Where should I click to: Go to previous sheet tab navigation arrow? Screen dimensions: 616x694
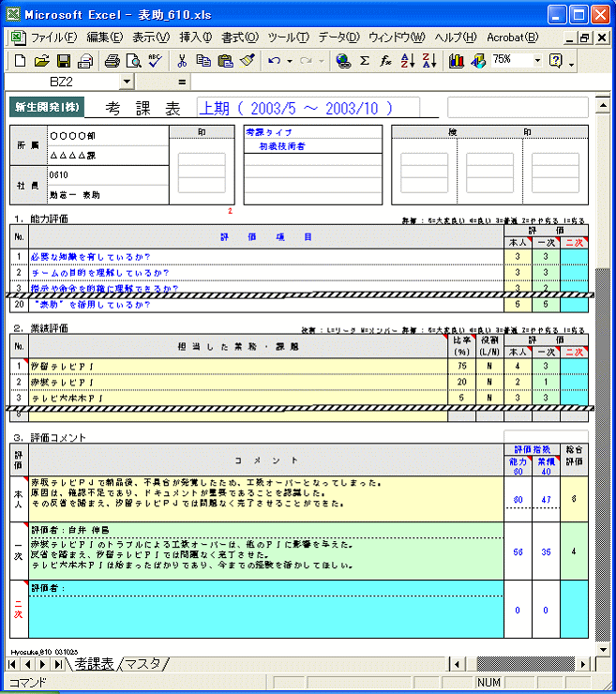[x=27, y=664]
